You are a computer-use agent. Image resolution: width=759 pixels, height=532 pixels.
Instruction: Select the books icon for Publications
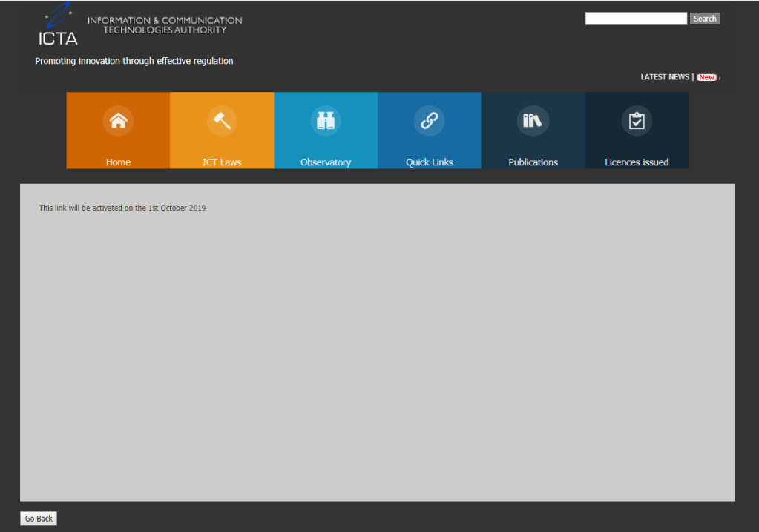pos(533,121)
